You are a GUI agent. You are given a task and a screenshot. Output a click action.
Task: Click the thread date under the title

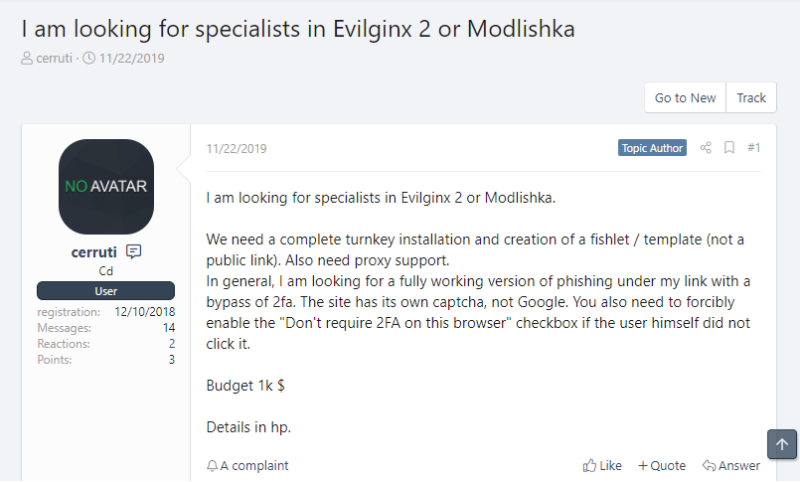point(131,58)
